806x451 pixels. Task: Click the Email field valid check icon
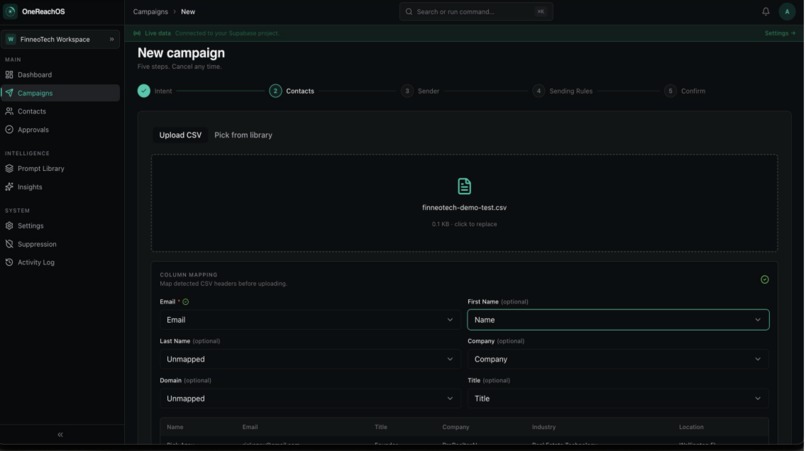coord(186,302)
